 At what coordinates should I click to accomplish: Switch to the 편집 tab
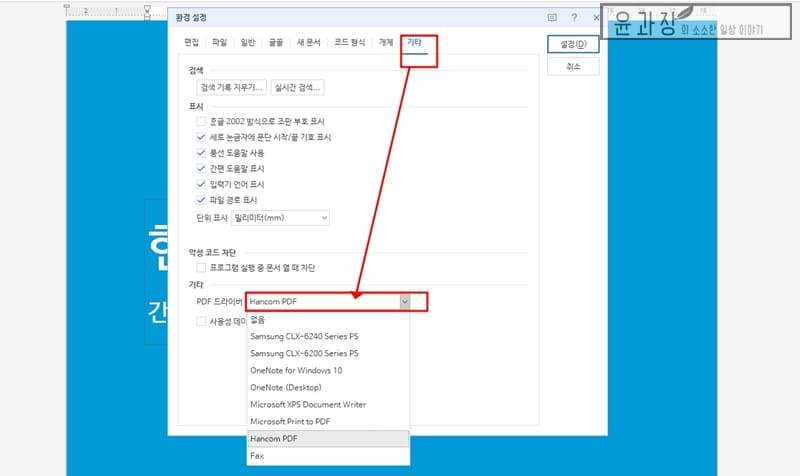pyautogui.click(x=191, y=42)
